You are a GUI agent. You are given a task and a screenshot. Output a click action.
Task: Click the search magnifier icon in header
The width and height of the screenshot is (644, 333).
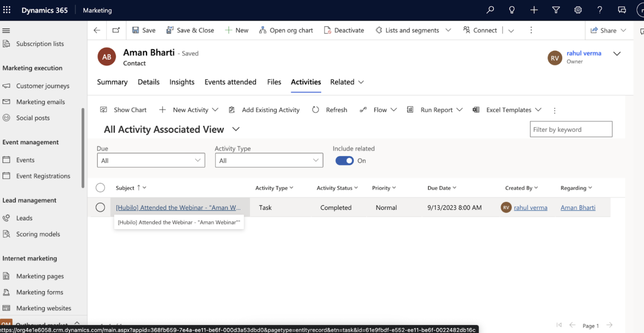[490, 10]
